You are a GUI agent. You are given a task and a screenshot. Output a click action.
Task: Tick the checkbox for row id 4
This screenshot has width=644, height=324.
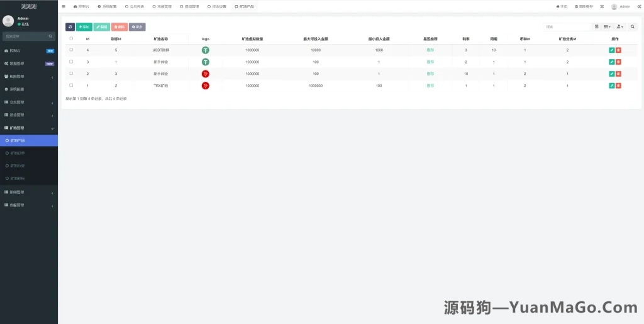pos(71,50)
